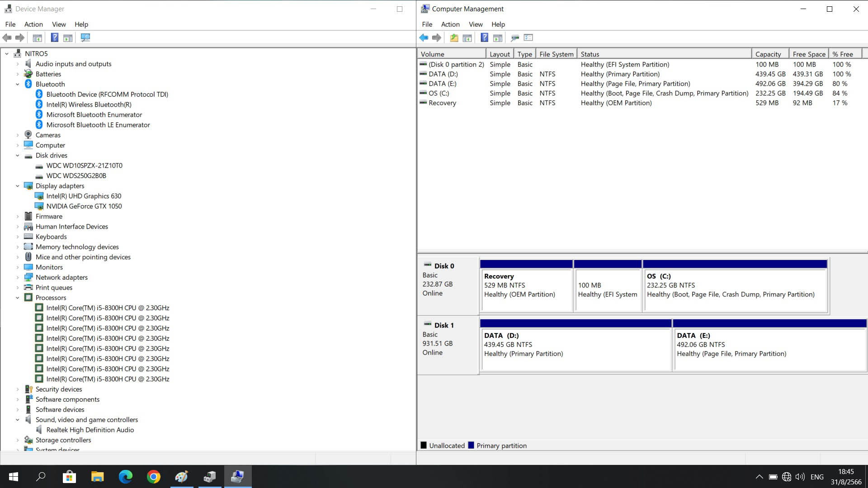Open Google Chrome from taskbar
Image resolution: width=868 pixels, height=488 pixels.
[x=153, y=477]
